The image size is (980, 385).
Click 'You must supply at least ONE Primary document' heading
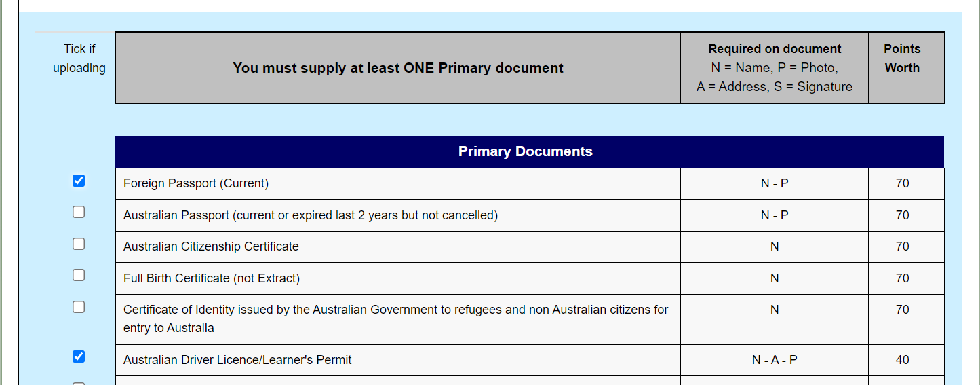point(398,68)
